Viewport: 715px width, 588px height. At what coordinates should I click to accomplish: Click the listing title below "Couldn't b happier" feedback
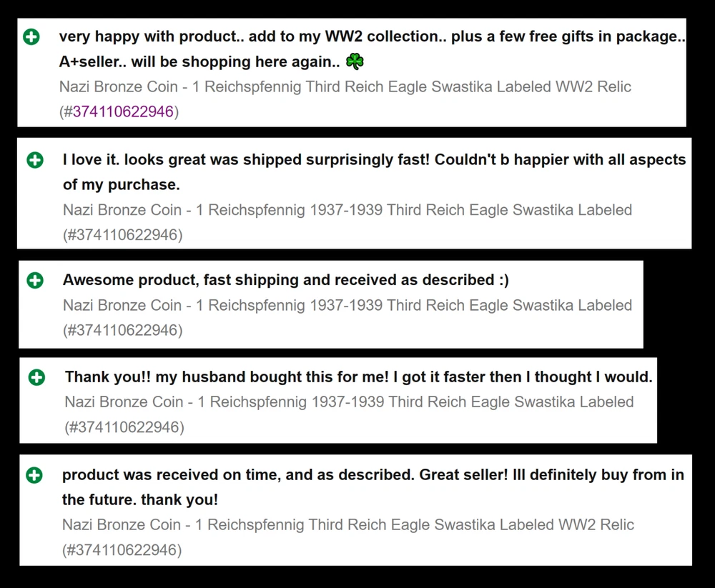pyautogui.click(x=347, y=210)
